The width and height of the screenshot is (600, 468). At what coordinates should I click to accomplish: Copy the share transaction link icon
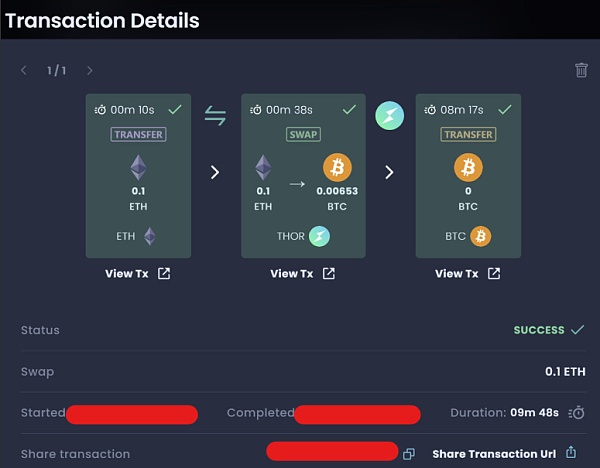[408, 454]
